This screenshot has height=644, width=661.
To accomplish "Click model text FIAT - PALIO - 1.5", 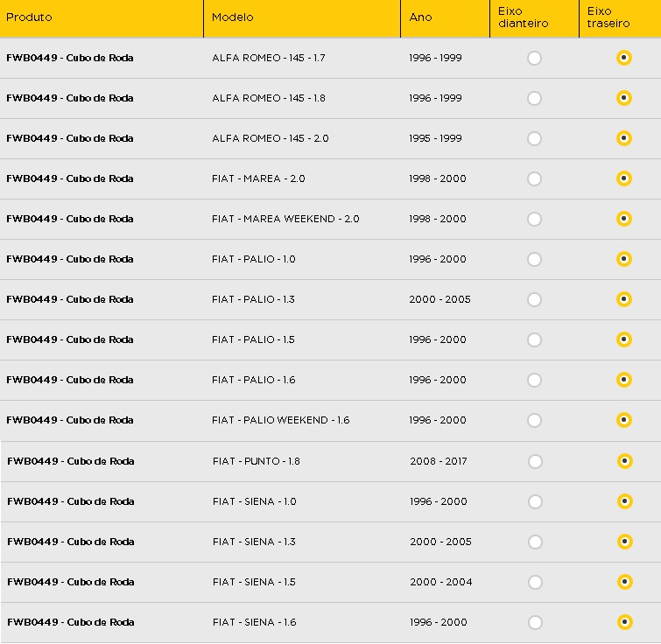I will [253, 339].
